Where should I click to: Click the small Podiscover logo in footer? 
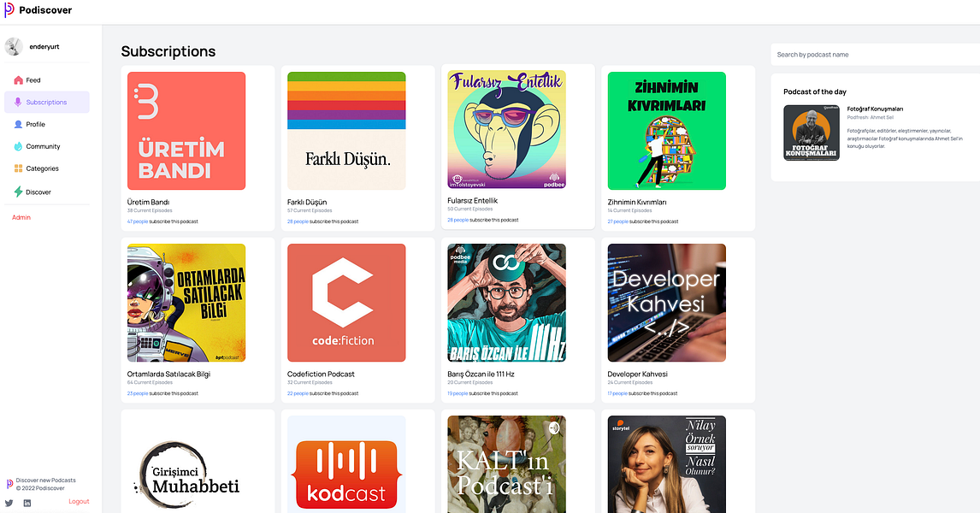(x=9, y=484)
